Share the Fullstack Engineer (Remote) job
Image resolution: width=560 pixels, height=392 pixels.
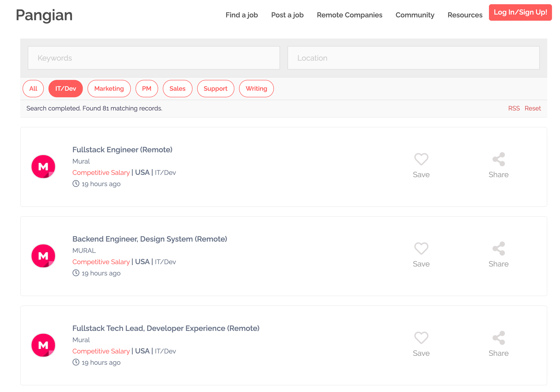498,159
